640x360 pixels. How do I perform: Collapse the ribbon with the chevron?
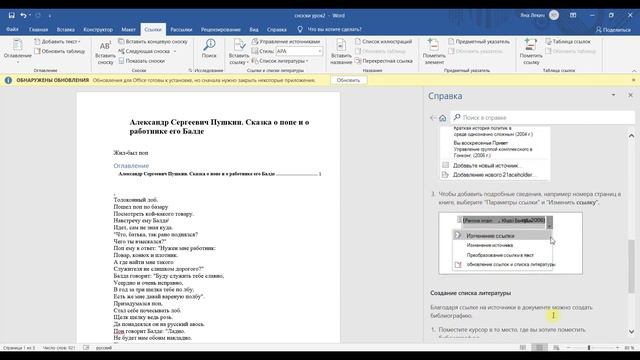pos(634,71)
